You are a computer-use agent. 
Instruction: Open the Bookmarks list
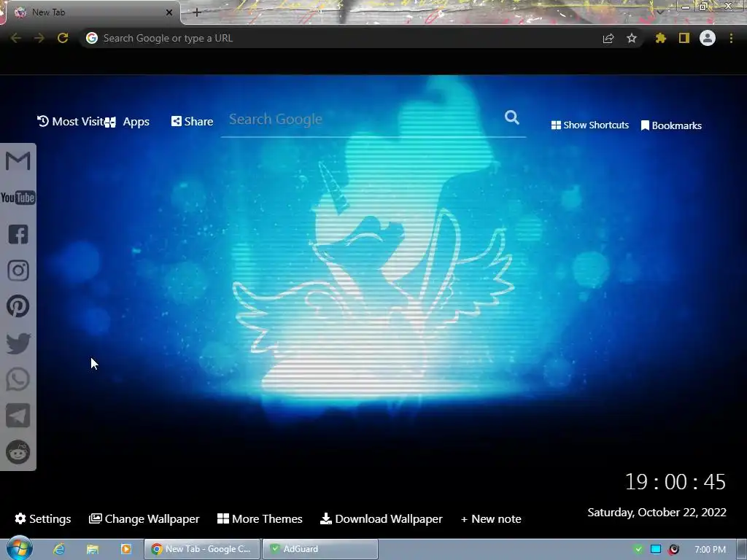(671, 125)
